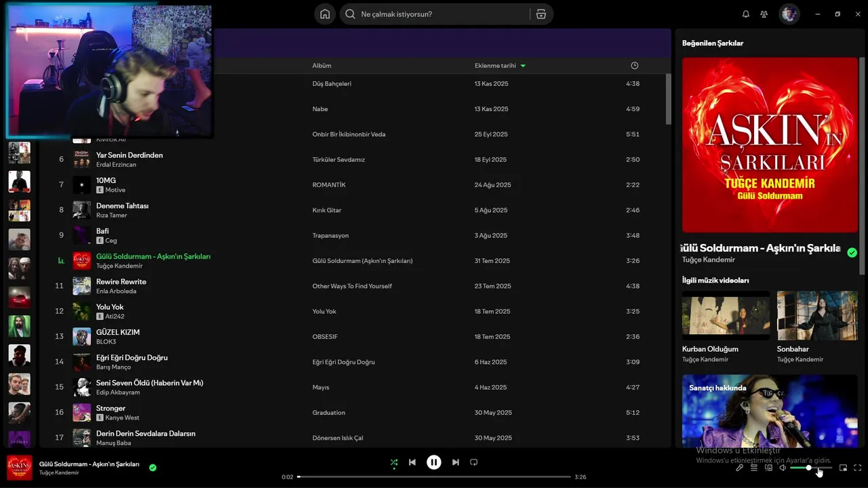Select the '10MG' track row
The width and height of the screenshot is (868, 488).
pos(353,185)
